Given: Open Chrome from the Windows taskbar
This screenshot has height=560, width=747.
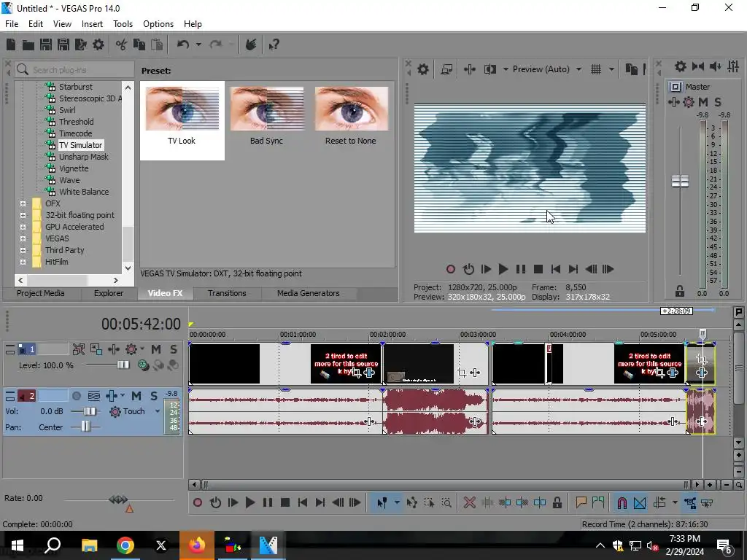Looking at the screenshot, I should 125,545.
